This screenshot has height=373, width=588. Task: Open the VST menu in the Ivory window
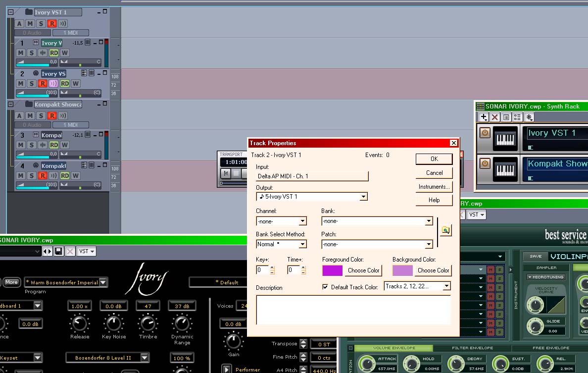click(87, 251)
